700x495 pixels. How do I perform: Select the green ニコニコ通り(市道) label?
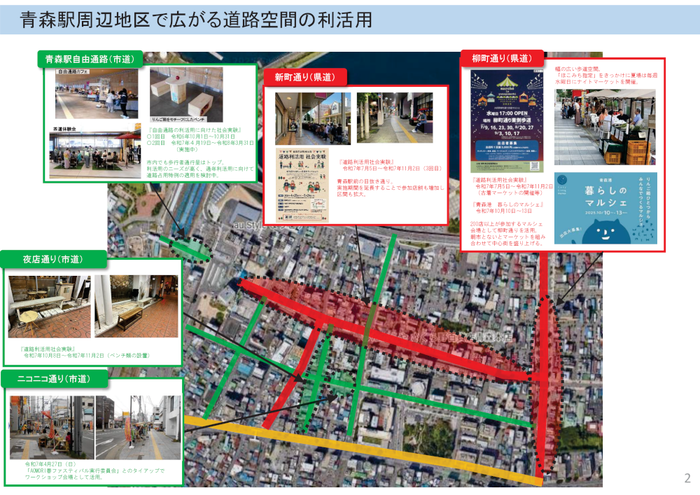(54, 379)
